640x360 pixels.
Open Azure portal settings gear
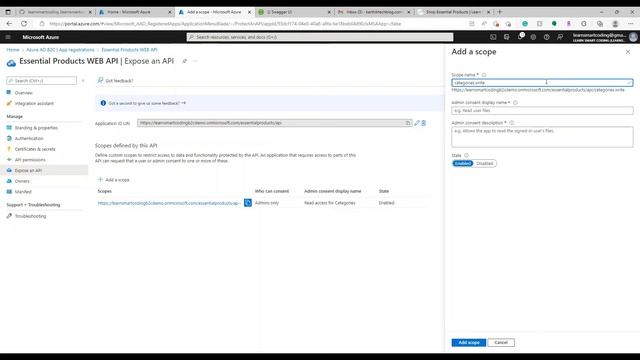(533, 37)
